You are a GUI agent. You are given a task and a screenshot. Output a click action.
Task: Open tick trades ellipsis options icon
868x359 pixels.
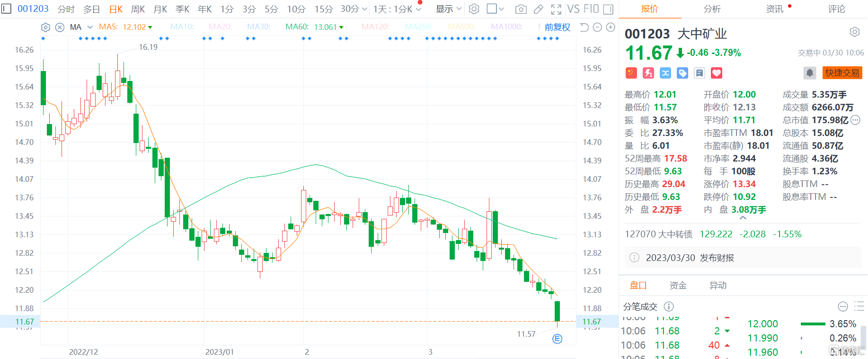point(843,306)
